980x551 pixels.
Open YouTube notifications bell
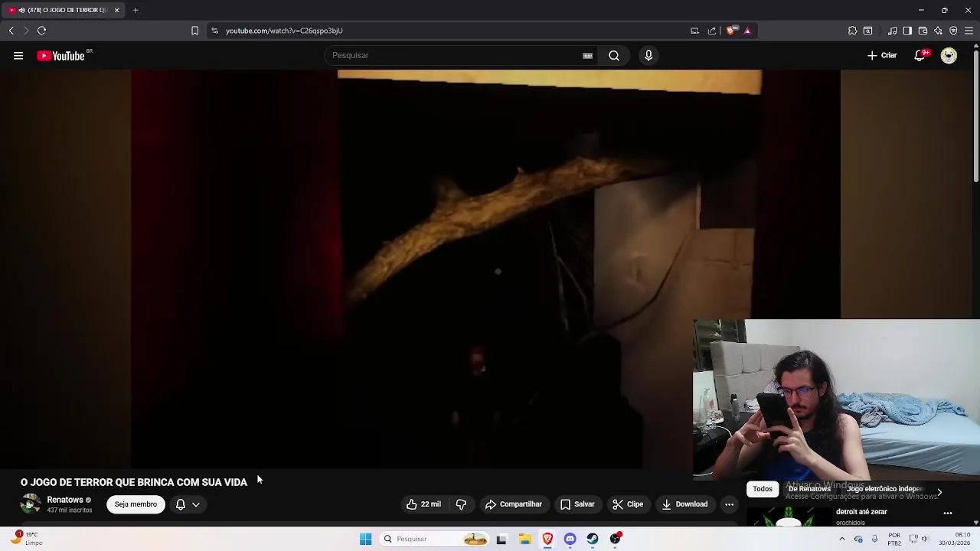(x=920, y=55)
